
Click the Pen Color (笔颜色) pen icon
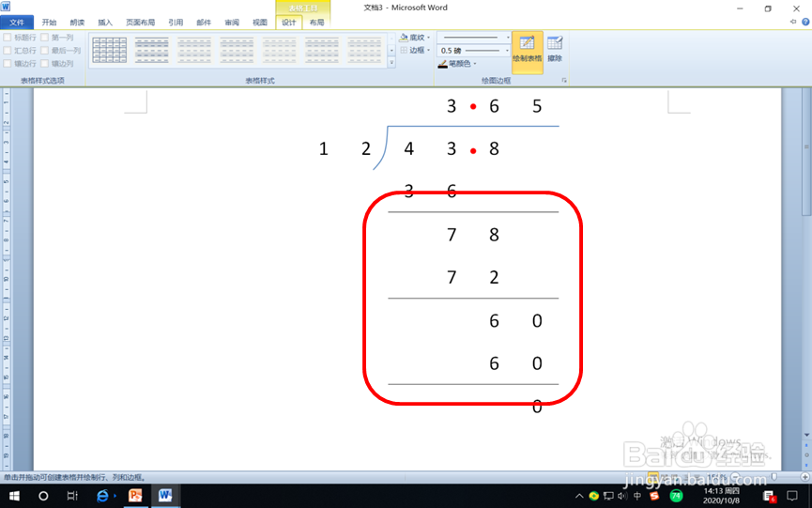(442, 64)
